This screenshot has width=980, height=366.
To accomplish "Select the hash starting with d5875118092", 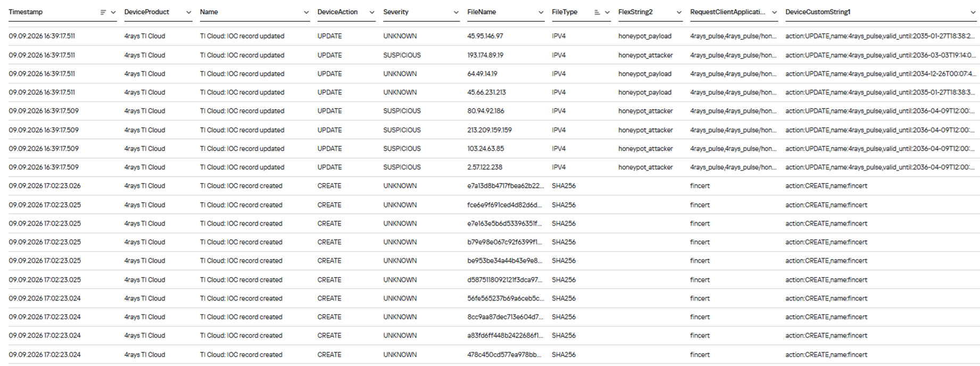I will coord(504,280).
